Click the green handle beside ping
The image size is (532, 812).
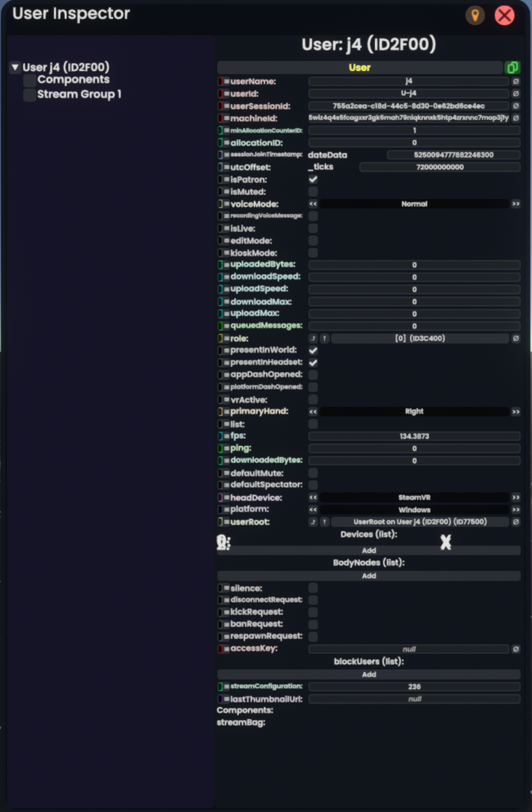pyautogui.click(x=220, y=449)
